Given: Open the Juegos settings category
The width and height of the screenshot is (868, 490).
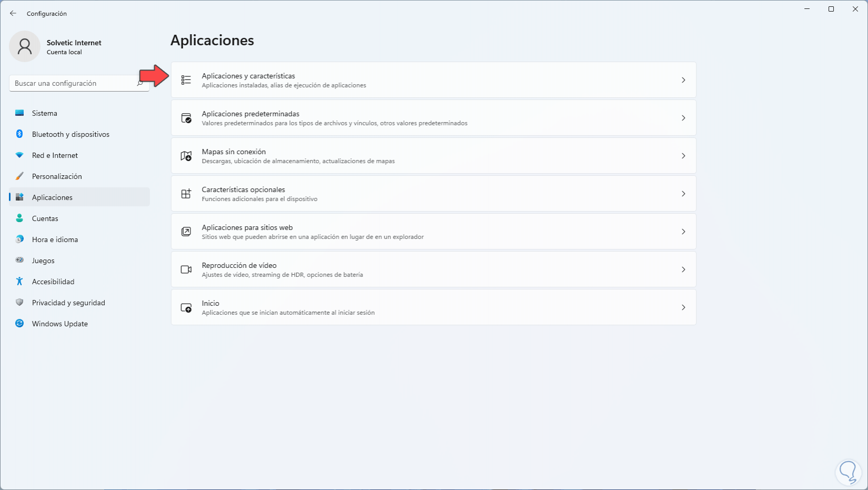Looking at the screenshot, I should click(43, 261).
